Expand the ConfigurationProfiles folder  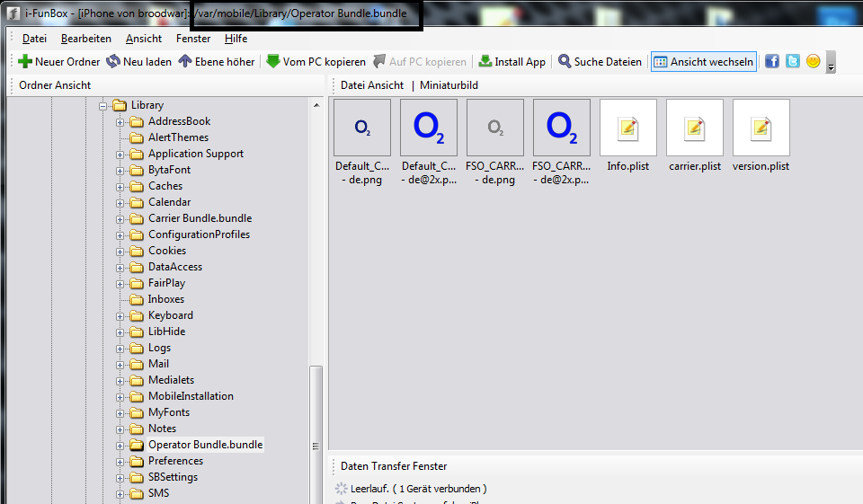tap(120, 235)
